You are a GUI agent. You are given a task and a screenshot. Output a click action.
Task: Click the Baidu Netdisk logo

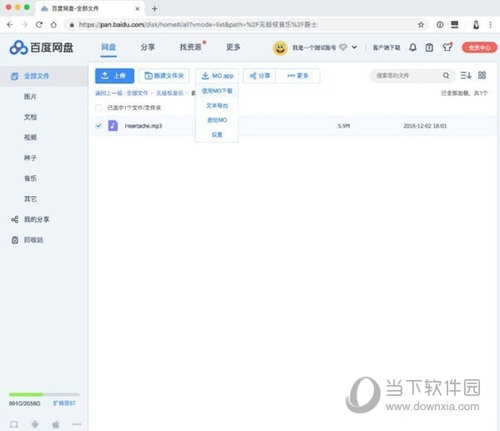[x=41, y=48]
